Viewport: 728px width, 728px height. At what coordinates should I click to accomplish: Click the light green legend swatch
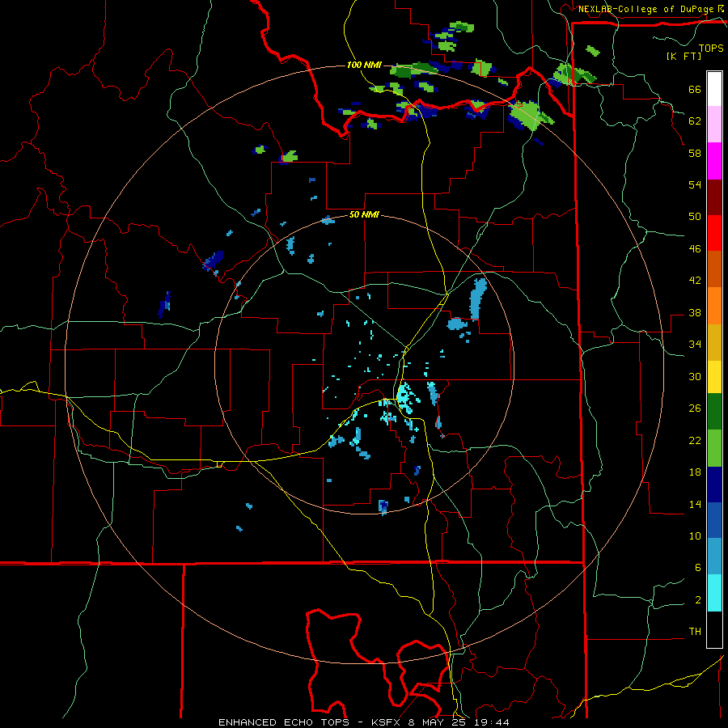pos(714,448)
